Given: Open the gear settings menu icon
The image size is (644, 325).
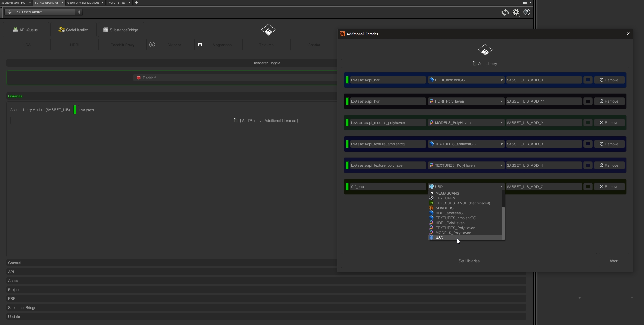Looking at the screenshot, I should click(516, 12).
